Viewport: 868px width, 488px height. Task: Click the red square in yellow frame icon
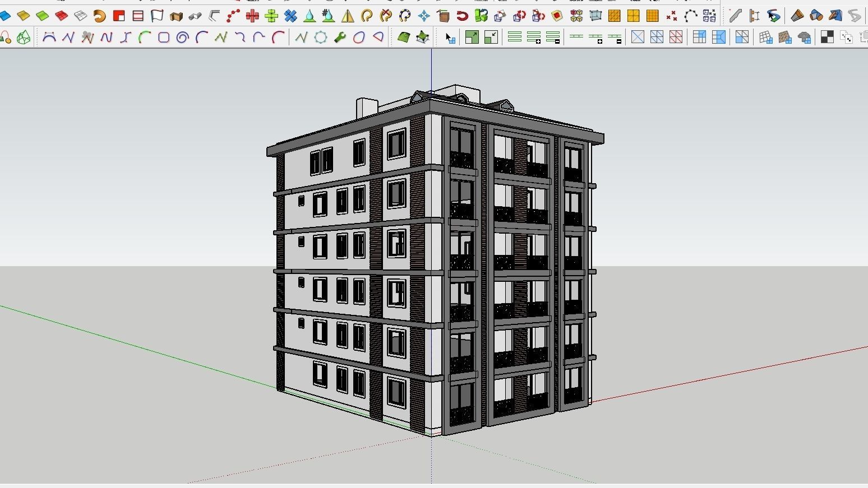(x=557, y=16)
